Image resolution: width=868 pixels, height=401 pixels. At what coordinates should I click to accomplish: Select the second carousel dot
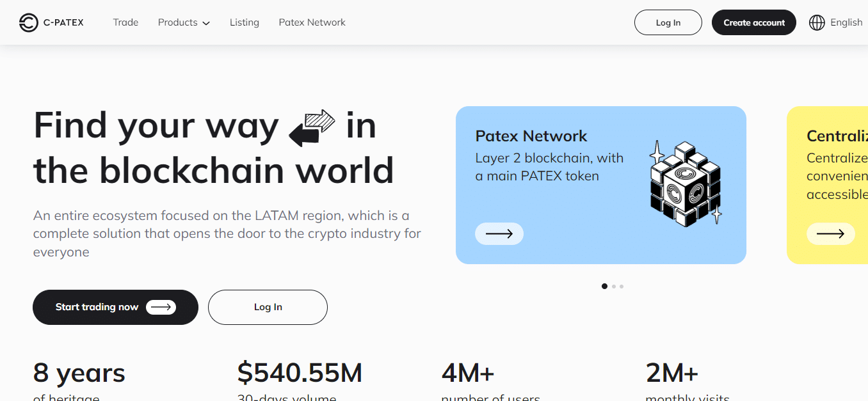tap(613, 286)
